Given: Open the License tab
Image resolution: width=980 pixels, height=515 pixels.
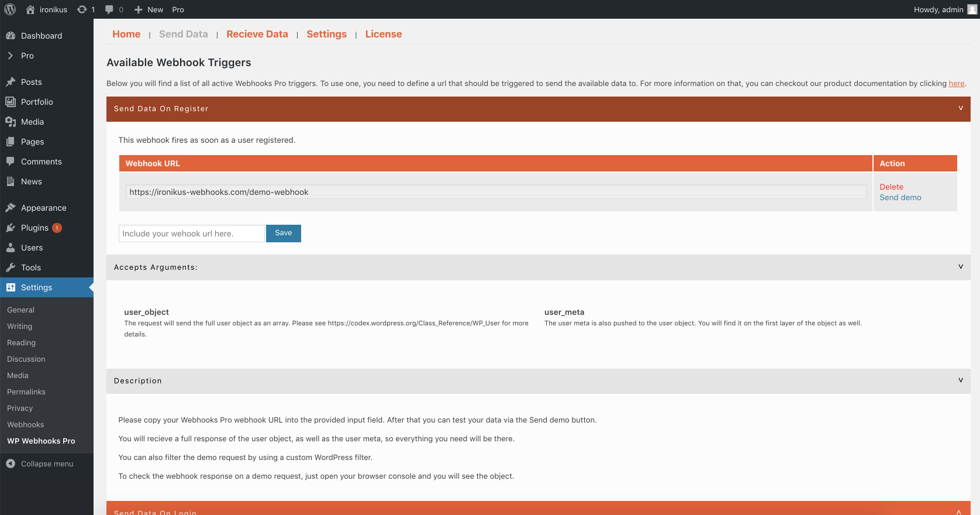Looking at the screenshot, I should point(384,34).
